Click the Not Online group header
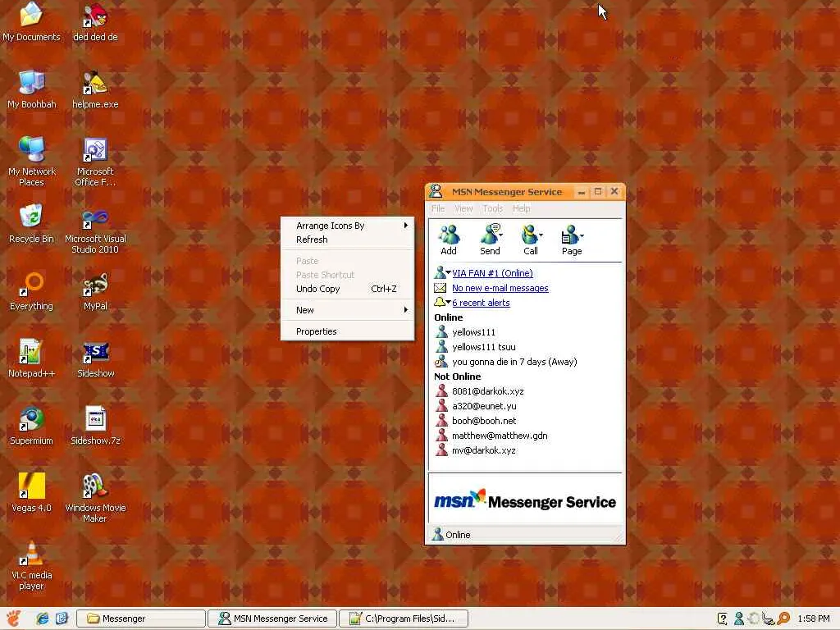840x630 pixels. [x=458, y=377]
